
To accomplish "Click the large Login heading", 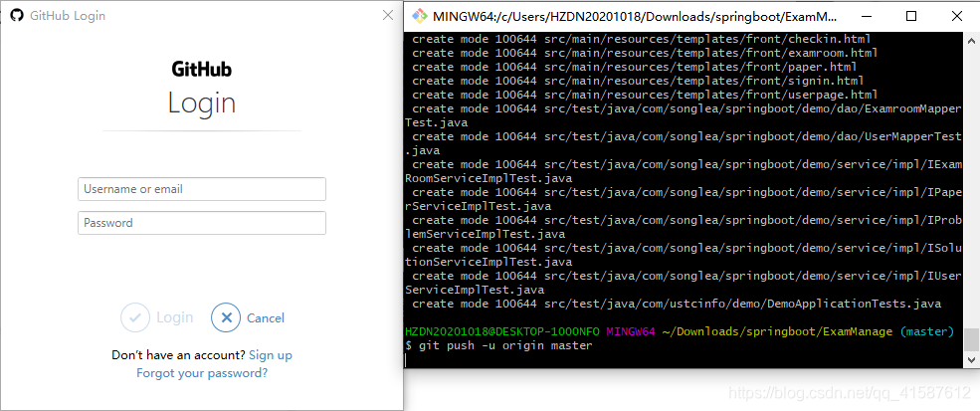I will point(202,103).
